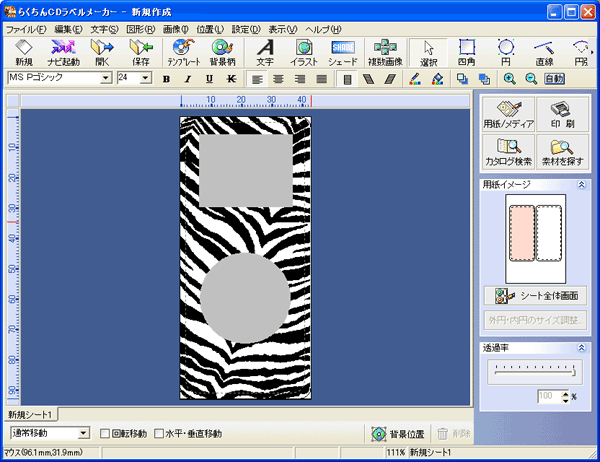Toggle strikethrough text formatting
The height and width of the screenshot is (462, 600).
(x=231, y=79)
